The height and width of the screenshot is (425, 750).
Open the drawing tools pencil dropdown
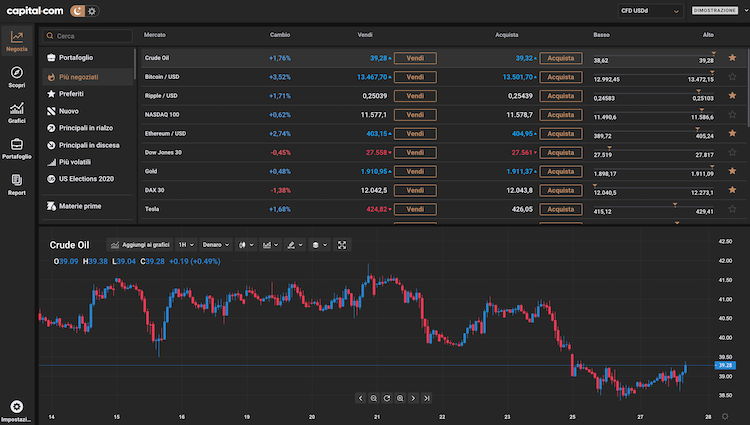coord(295,245)
